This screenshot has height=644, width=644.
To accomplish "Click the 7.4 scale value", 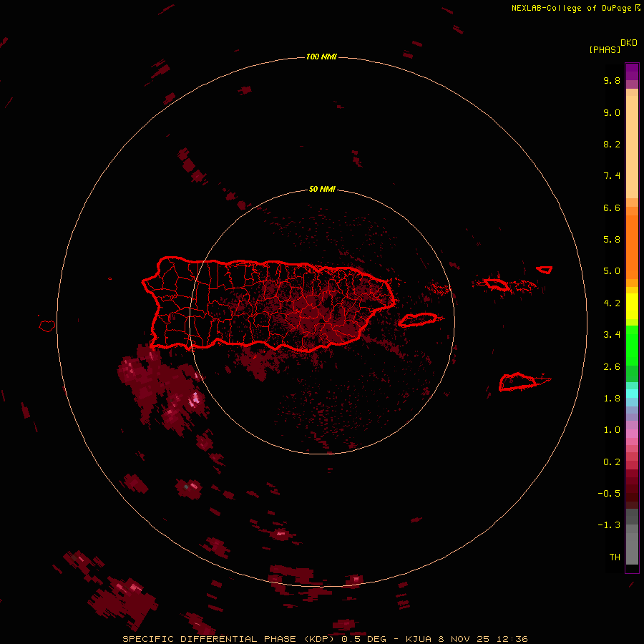I will pos(612,176).
